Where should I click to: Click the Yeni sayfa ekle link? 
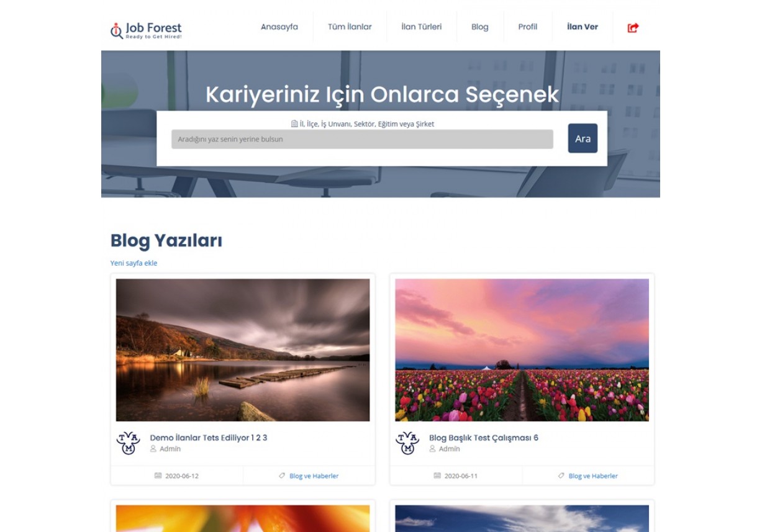(134, 263)
